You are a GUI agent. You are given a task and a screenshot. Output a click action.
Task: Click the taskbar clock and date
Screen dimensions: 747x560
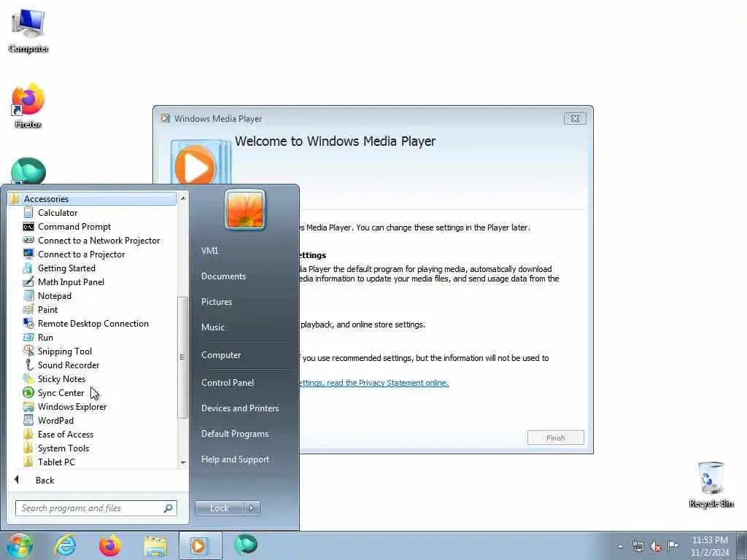(x=710, y=546)
